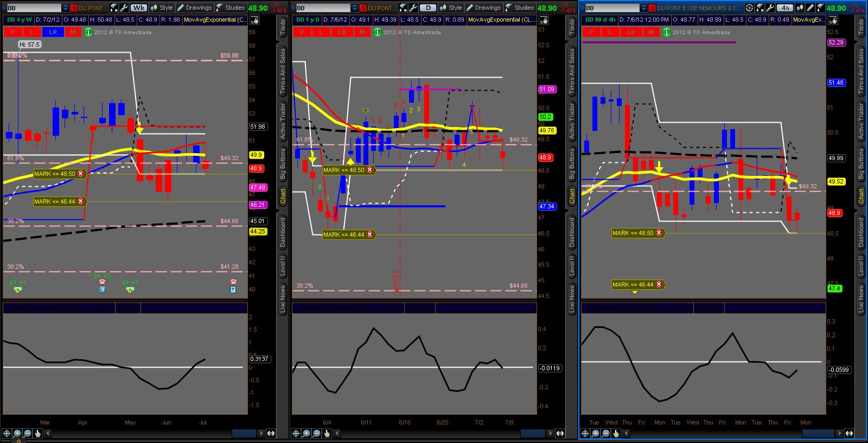Click weekly chart horizontal scrollbar thumb
Viewport: 868px width, 443px height.
click(244, 433)
